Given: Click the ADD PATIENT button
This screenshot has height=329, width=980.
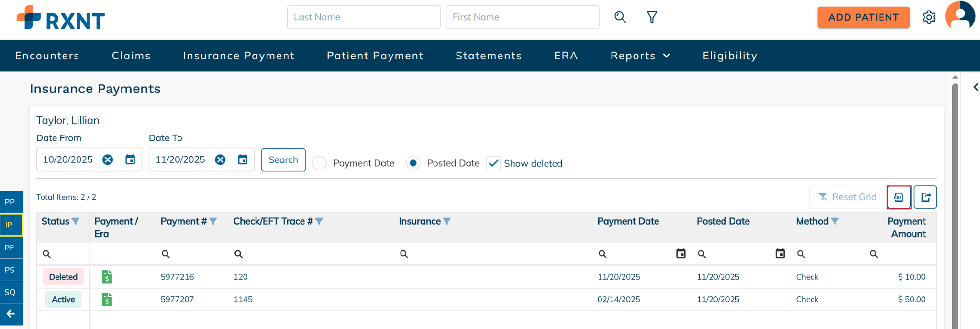Looking at the screenshot, I should coord(863,17).
